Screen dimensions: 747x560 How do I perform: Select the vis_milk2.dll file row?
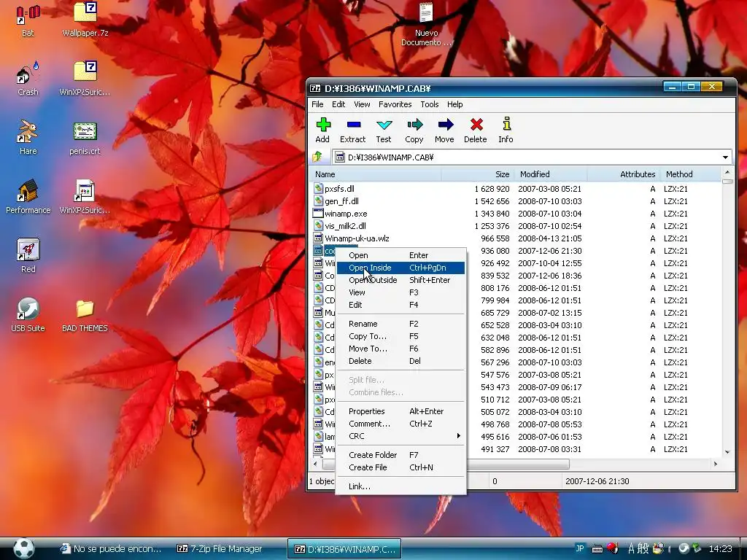tap(516, 226)
